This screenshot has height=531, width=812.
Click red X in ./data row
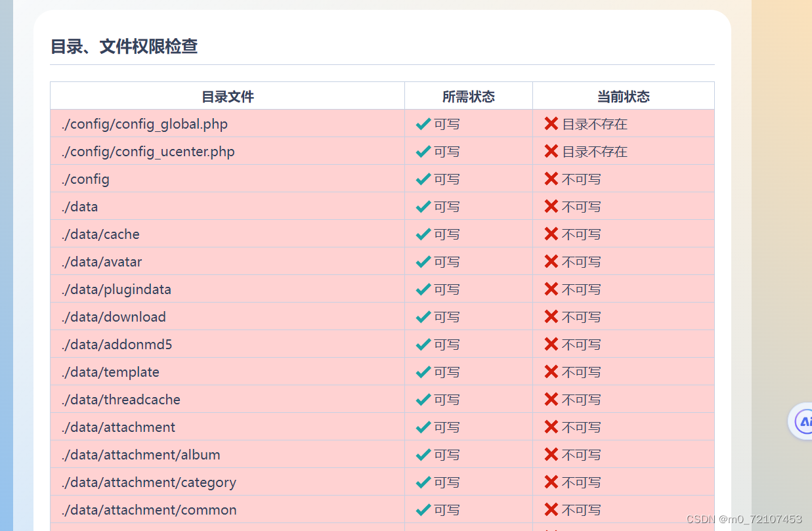[551, 206]
